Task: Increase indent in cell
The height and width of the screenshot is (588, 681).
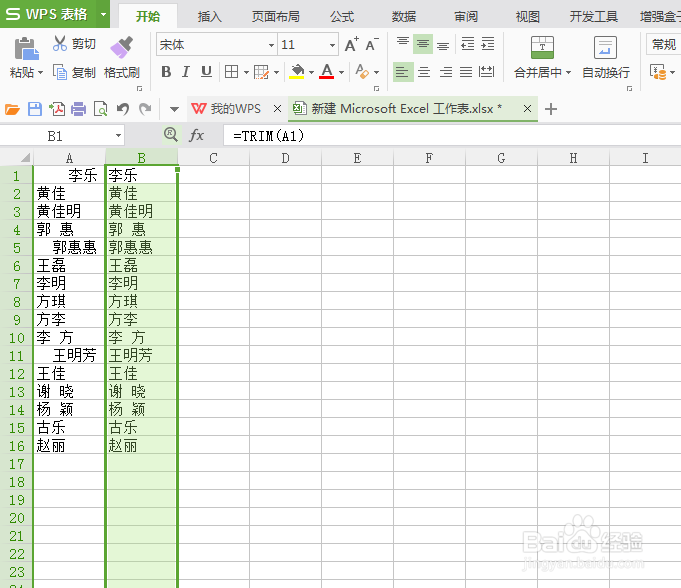Action: 488,44
